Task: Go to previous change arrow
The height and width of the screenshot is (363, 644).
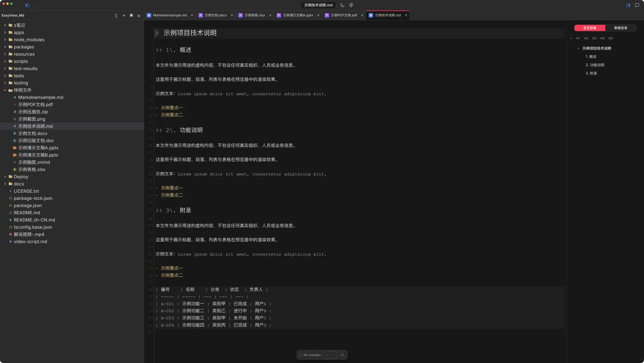Action: [x=326, y=355]
